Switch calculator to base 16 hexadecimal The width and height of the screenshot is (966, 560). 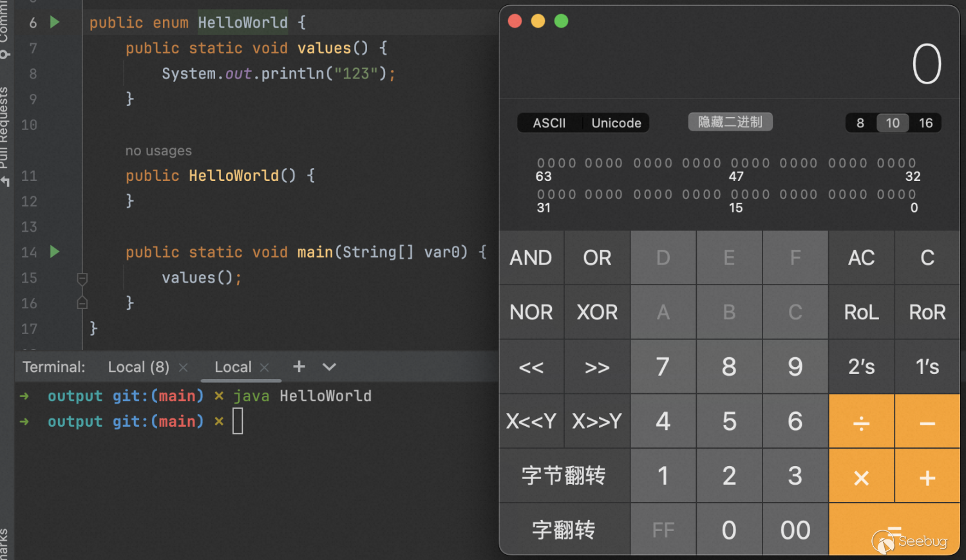(x=925, y=123)
